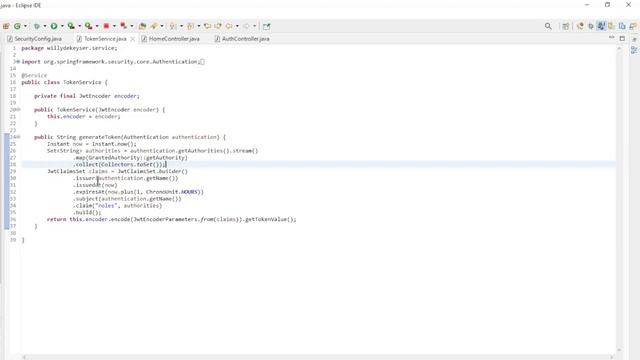Open the dropdown beside the Relaunch icon
Screen dimensions: 640x360
tap(132, 26)
